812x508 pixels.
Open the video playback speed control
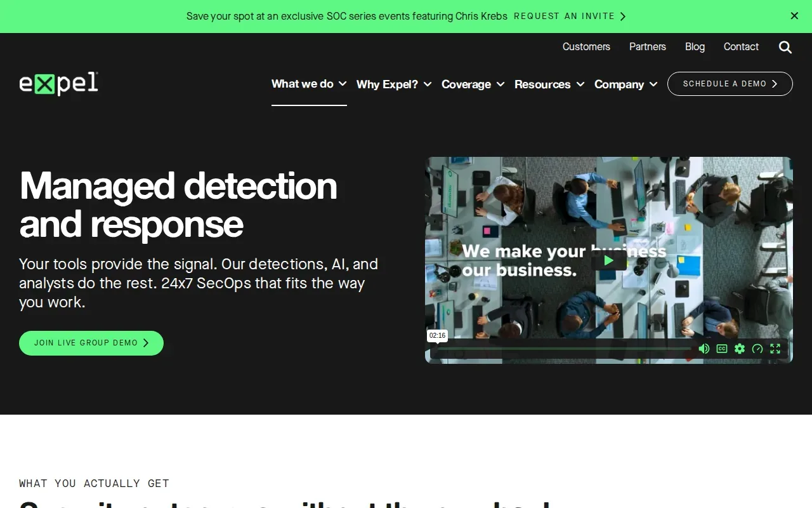tap(757, 349)
